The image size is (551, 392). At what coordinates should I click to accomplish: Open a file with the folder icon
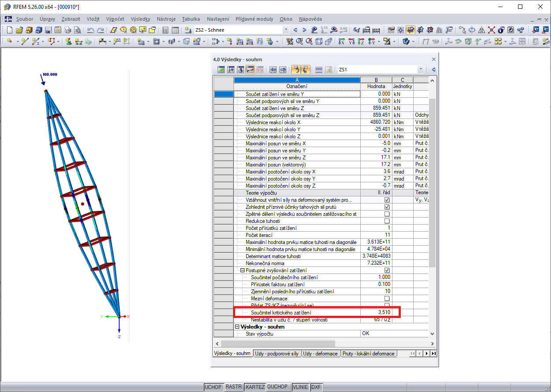click(x=19, y=30)
